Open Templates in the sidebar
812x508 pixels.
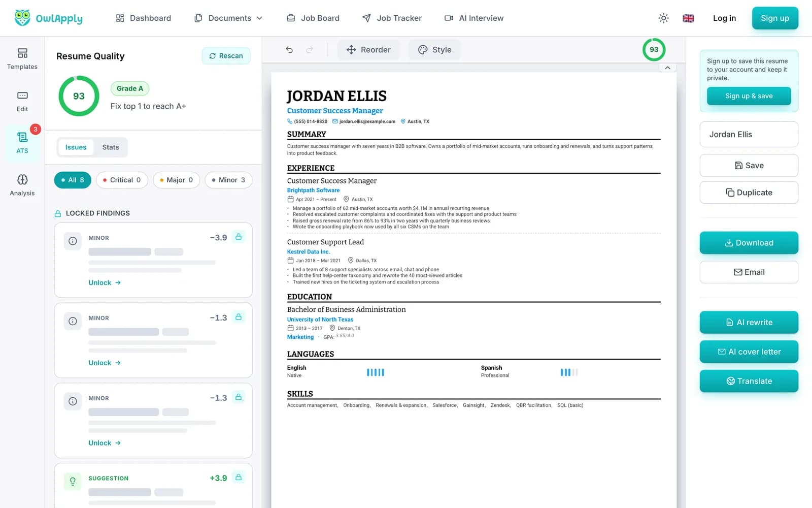click(x=22, y=59)
